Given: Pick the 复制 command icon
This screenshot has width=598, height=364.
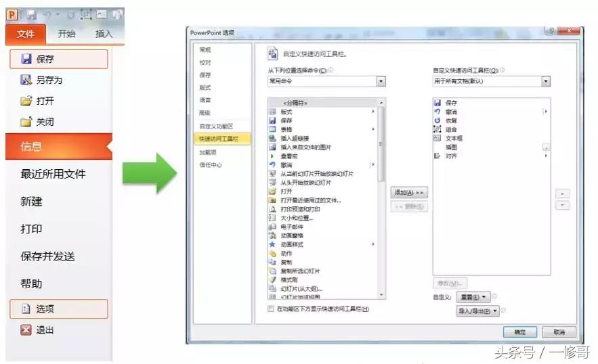Looking at the screenshot, I should click(x=272, y=262).
